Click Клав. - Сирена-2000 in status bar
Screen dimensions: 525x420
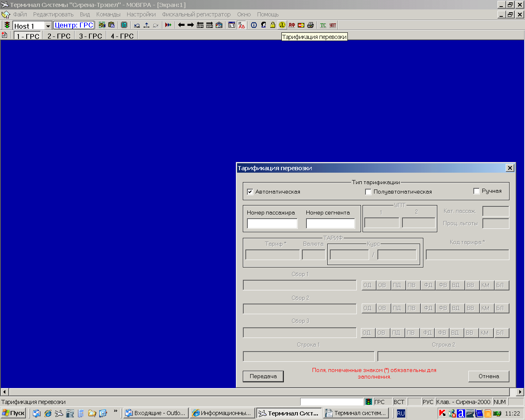[x=463, y=402]
